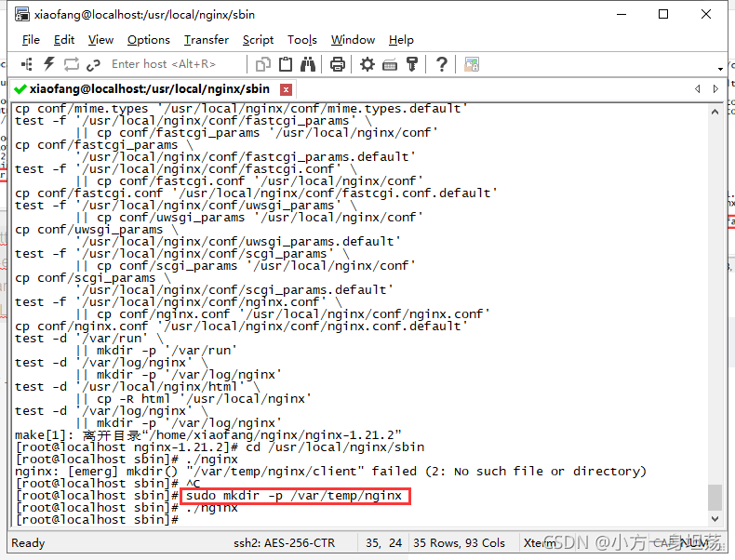This screenshot has width=735, height=560.
Task: Click the Find binoculars icon
Action: (308, 64)
